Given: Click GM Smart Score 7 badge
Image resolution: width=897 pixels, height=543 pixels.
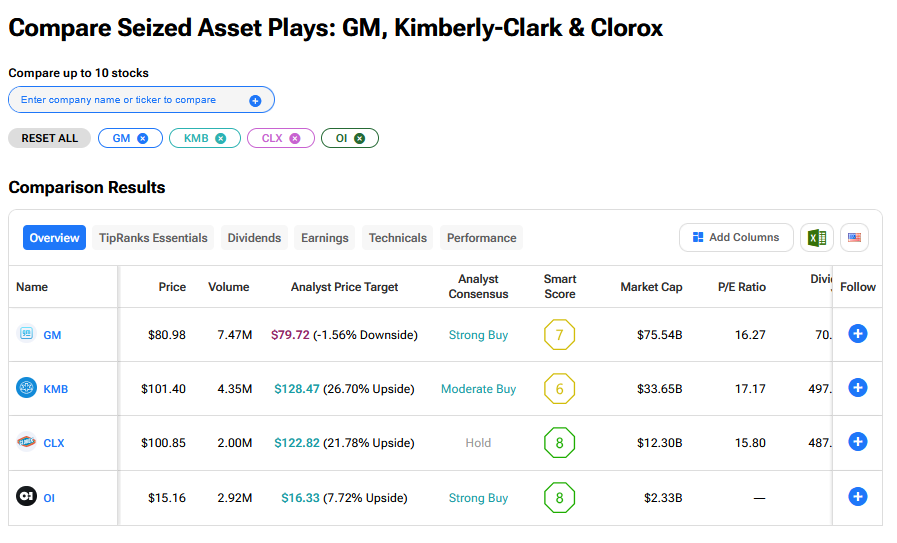Looking at the screenshot, I should coord(559,335).
